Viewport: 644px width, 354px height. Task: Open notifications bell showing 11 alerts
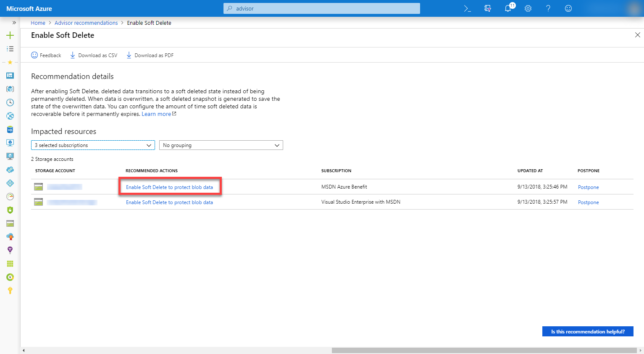coord(509,8)
